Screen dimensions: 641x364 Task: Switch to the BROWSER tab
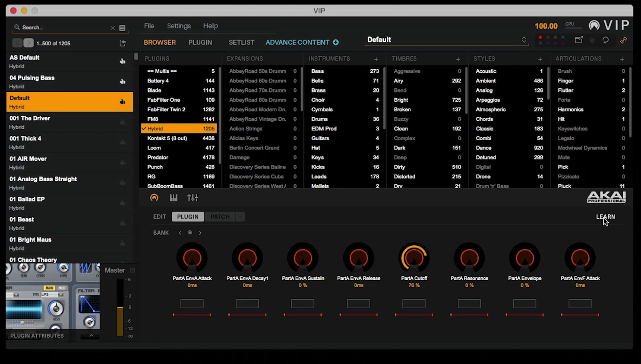(x=160, y=42)
